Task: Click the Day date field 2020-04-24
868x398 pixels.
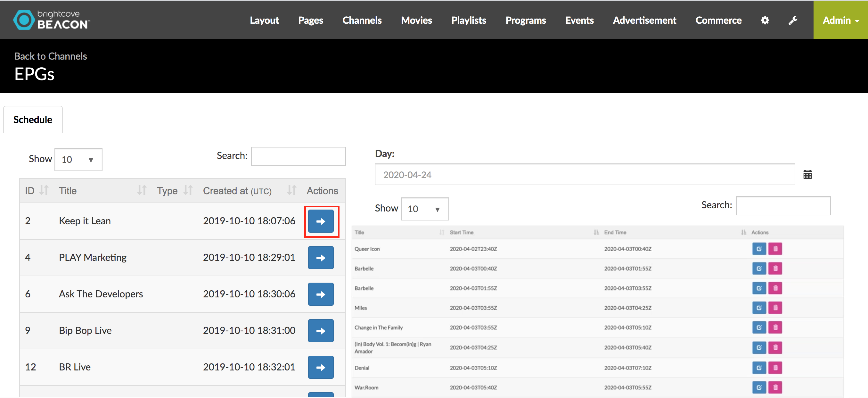Action: point(585,175)
